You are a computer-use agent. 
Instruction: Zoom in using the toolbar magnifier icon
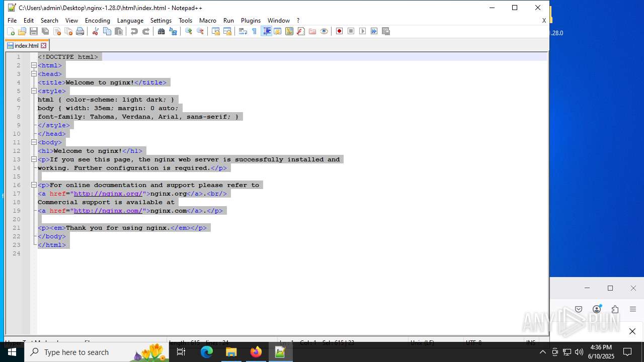(x=188, y=31)
